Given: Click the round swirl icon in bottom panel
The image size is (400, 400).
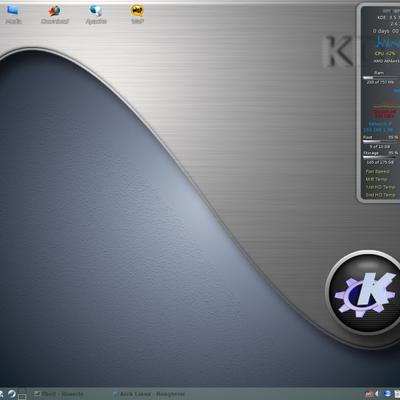Looking at the screenshot, I should (x=12, y=394).
